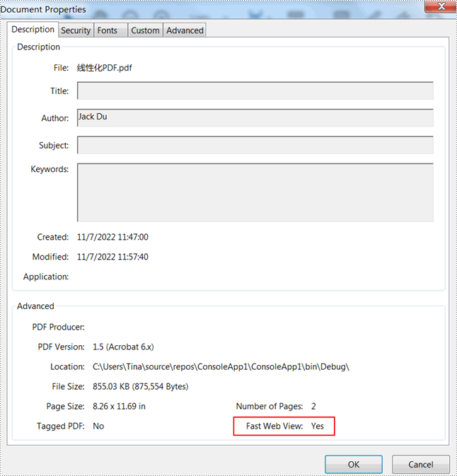Switch to the Security tab
The image size is (457, 476).
click(76, 30)
